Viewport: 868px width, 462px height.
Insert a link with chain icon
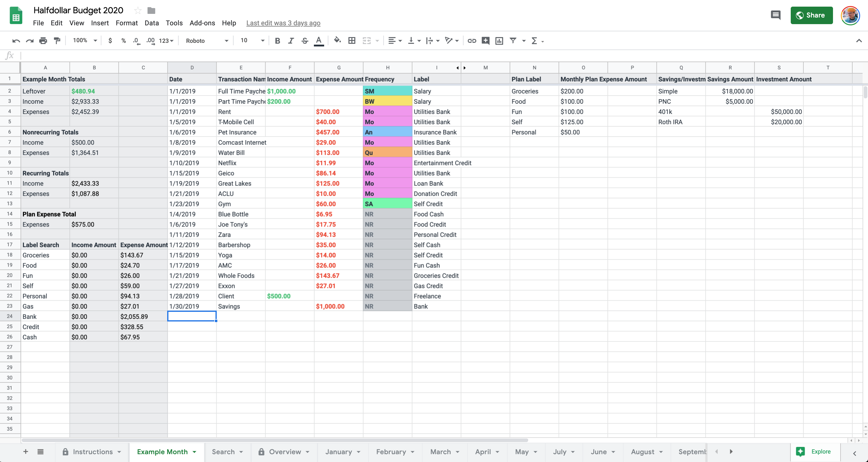[472, 41]
